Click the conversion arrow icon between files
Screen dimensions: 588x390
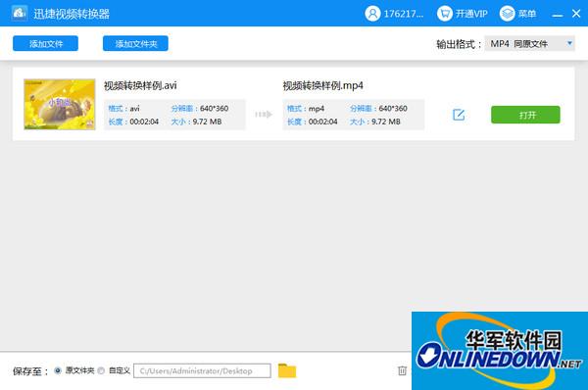264,115
